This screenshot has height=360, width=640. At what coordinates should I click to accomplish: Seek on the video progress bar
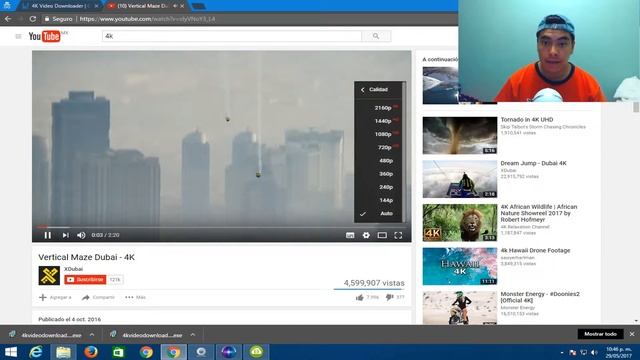222,227
